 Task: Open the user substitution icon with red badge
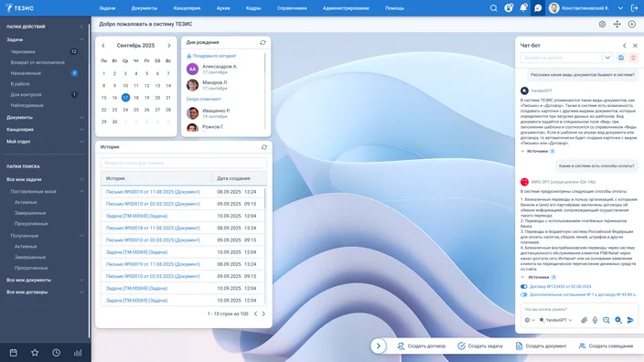pos(509,8)
